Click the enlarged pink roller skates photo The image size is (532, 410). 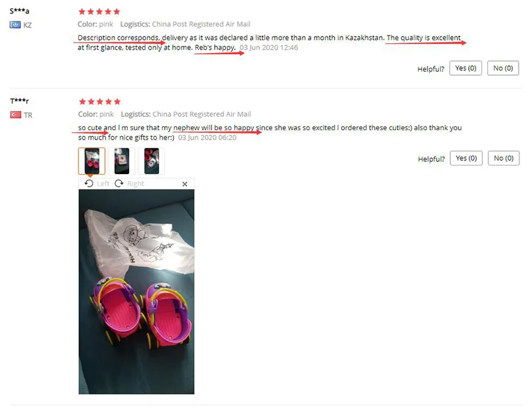click(136, 292)
